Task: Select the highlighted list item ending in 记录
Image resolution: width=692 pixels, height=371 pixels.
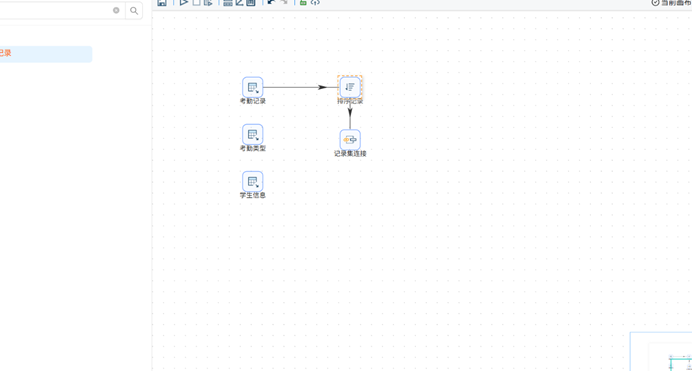Action: [46, 54]
